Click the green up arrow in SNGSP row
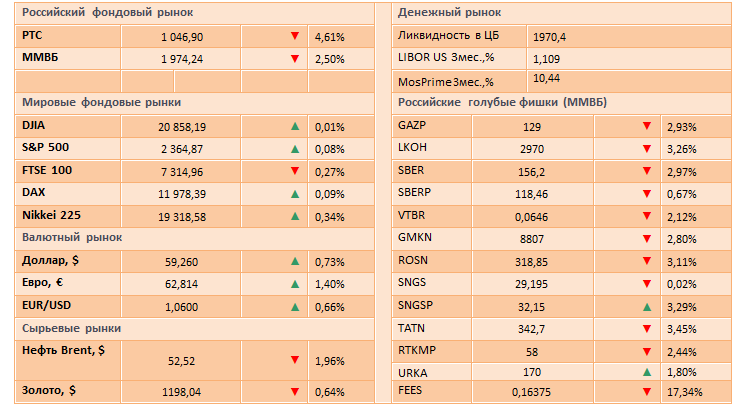This screenshot has height=420, width=749. click(x=647, y=305)
